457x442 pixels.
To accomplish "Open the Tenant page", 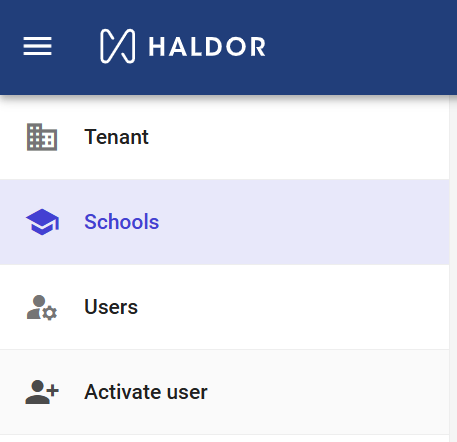I will tap(224, 137).
